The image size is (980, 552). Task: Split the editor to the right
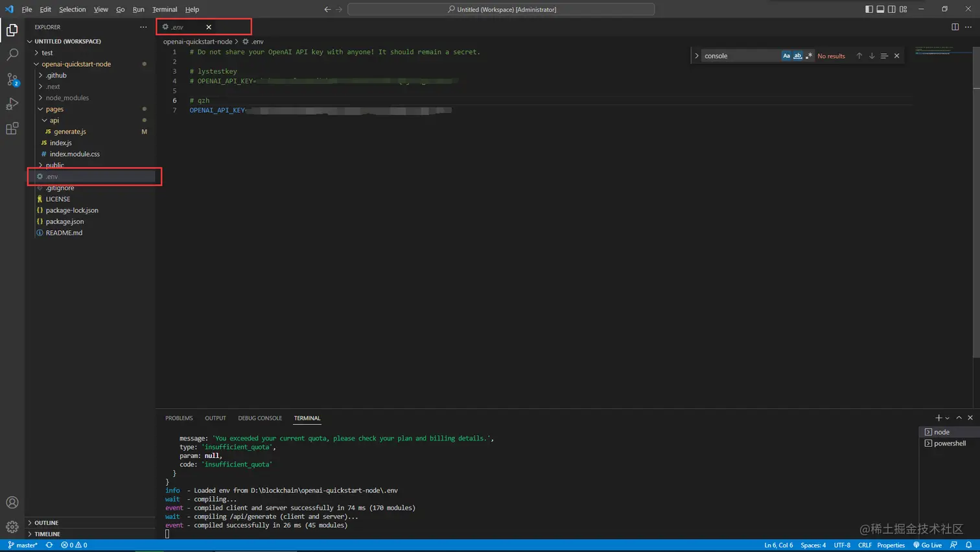pyautogui.click(x=955, y=27)
